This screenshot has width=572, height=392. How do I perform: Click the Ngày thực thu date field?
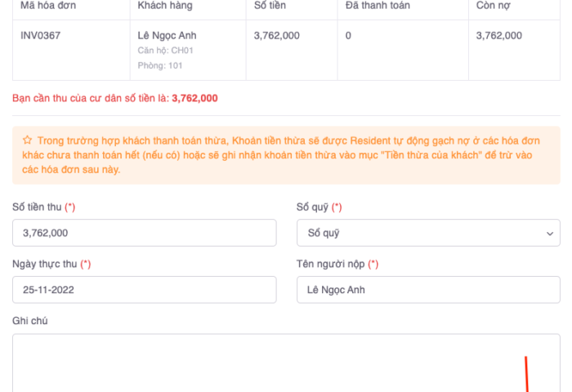145,290
